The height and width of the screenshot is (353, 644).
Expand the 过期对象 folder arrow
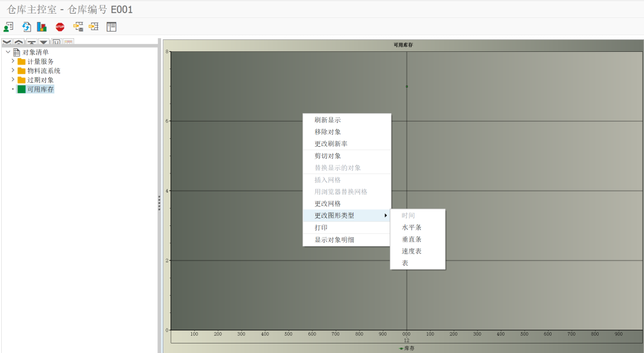[x=13, y=80]
